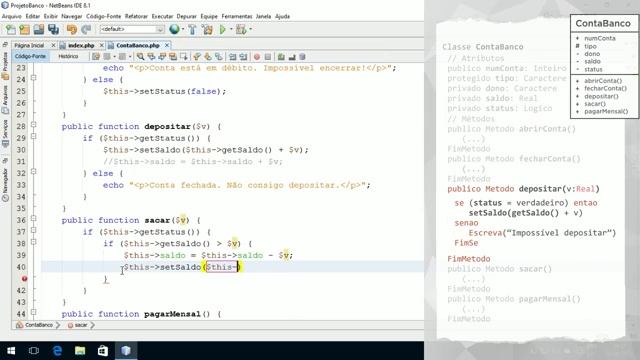This screenshot has height=360, width=640.
Task: Click the New File toolbar icon
Action: [10, 29]
